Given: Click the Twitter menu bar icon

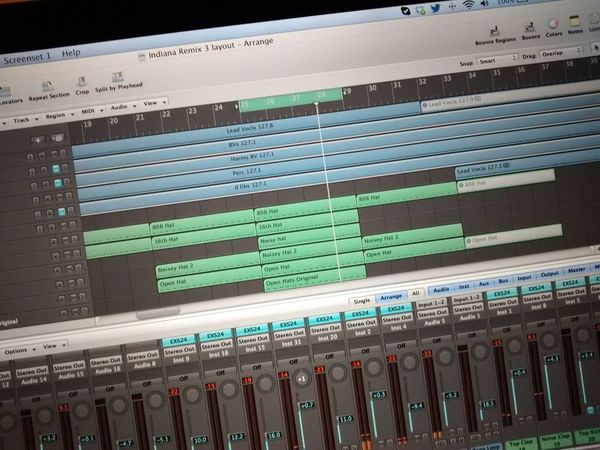Looking at the screenshot, I should pyautogui.click(x=435, y=8).
